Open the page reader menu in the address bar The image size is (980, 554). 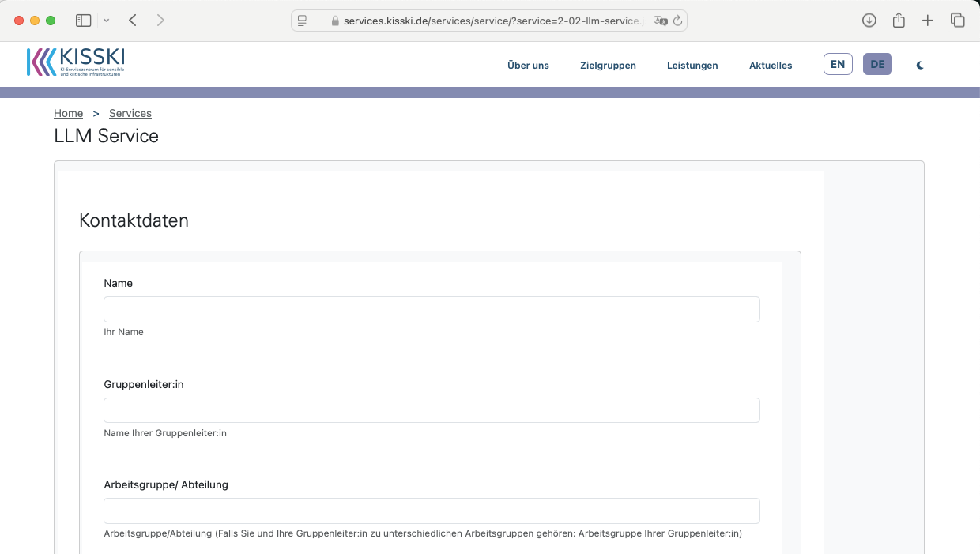click(x=302, y=21)
